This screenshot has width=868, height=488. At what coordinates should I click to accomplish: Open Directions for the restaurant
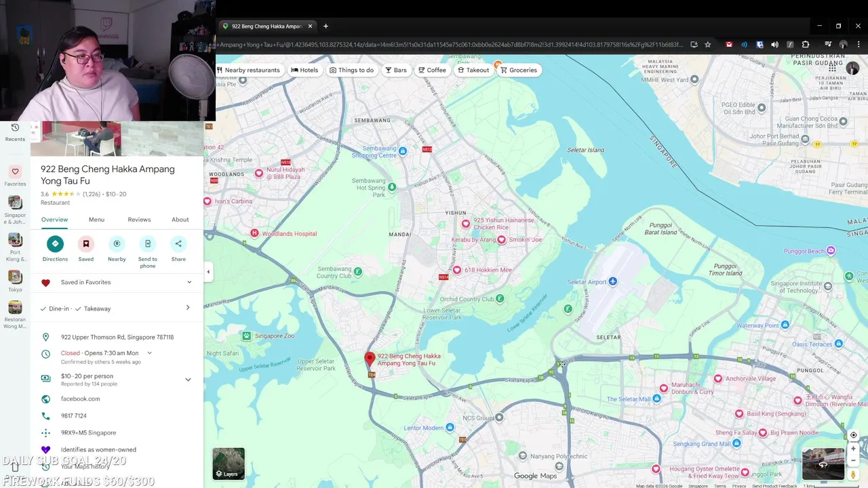click(x=55, y=244)
